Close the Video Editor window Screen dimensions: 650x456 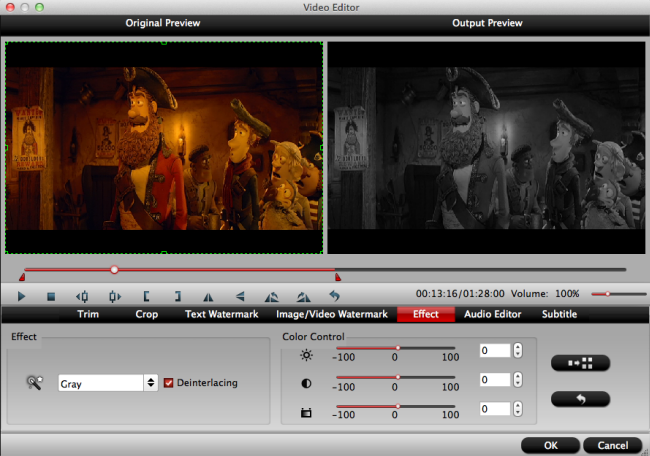coord(10,7)
